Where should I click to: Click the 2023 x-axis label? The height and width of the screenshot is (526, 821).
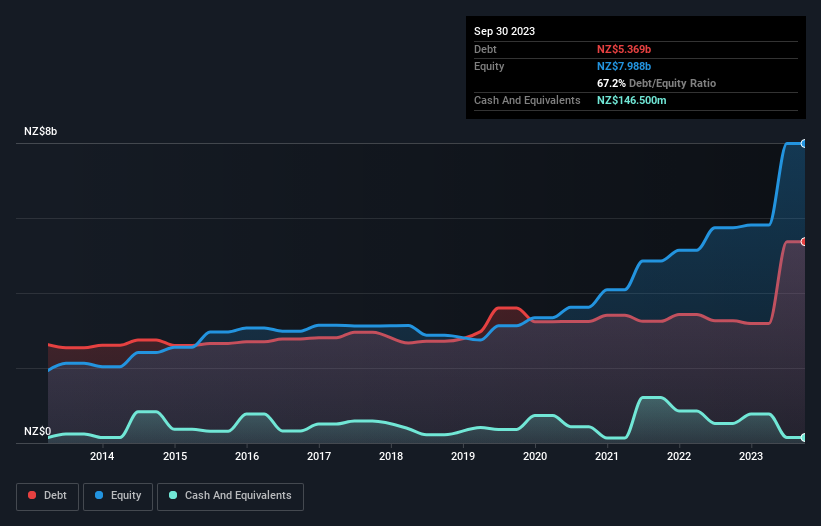click(751, 456)
